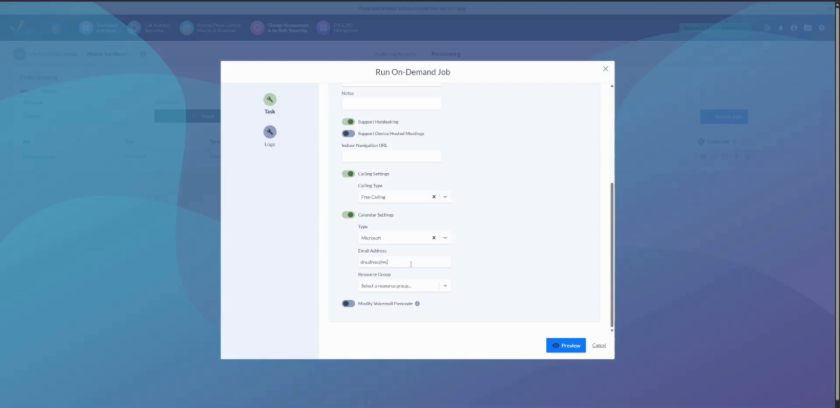Open the user account icon in the top bar
Screen dimensions: 840x408
(x=794, y=28)
